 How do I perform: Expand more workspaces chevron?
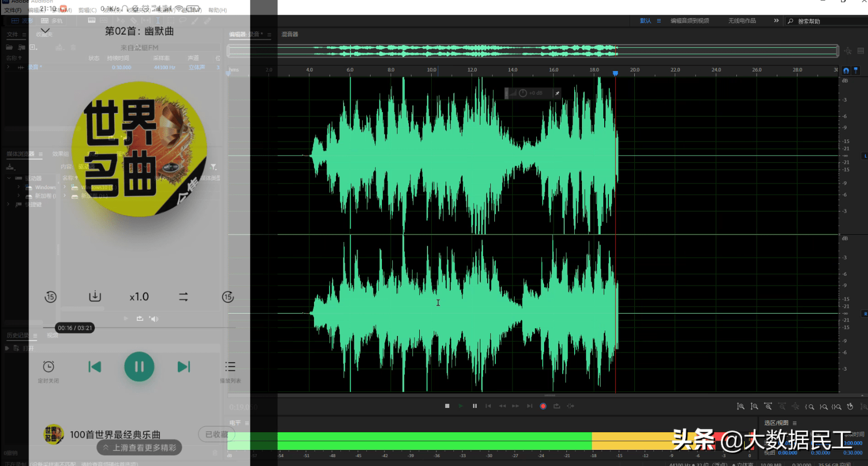pyautogui.click(x=776, y=21)
